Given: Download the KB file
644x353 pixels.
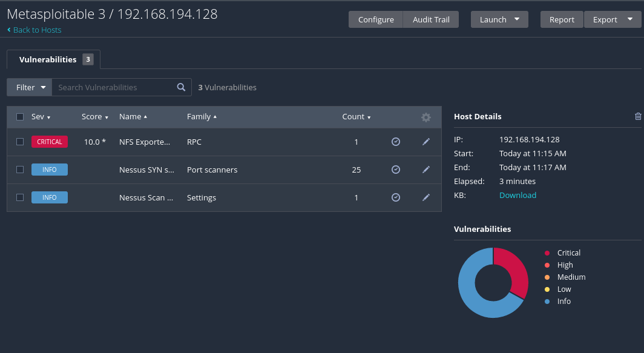Looking at the screenshot, I should pos(517,195).
